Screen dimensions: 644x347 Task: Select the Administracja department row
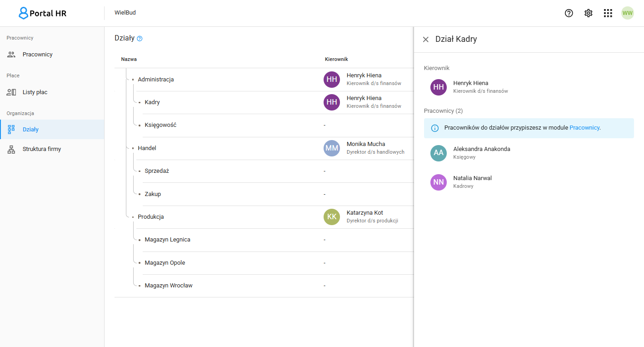[264, 80]
